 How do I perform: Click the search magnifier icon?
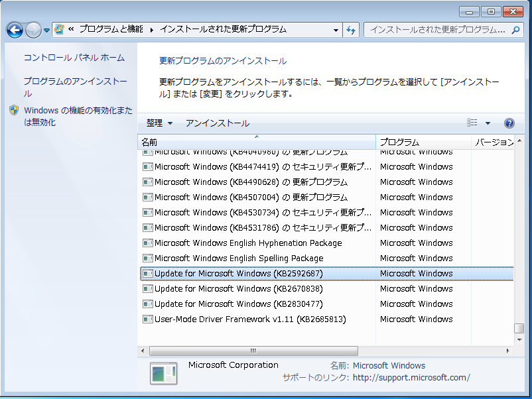point(515,30)
